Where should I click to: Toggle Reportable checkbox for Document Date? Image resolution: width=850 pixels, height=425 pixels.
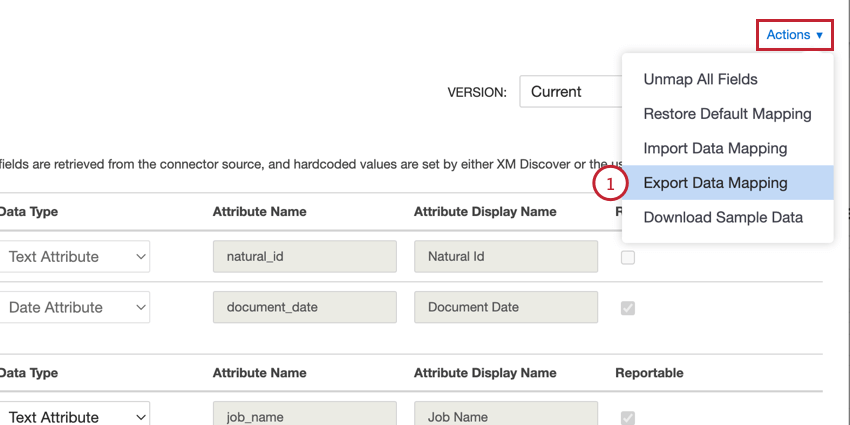(627, 308)
